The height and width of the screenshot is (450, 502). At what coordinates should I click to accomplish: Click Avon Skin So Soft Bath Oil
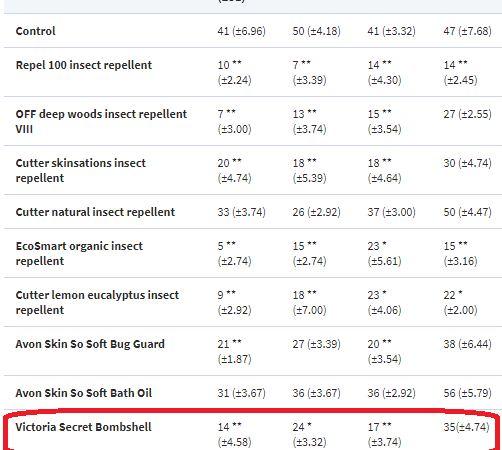[84, 393]
